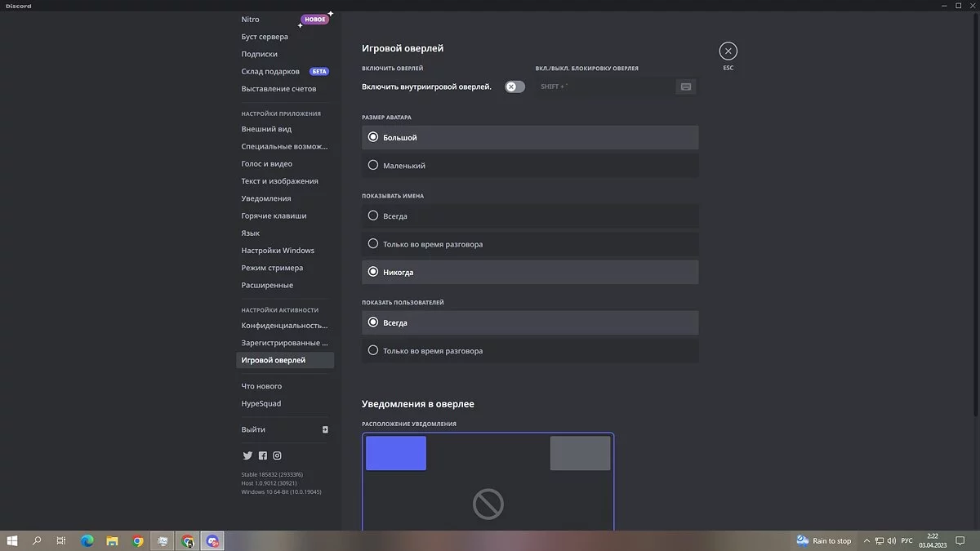Open Discord's Twitter page icon

(247, 455)
